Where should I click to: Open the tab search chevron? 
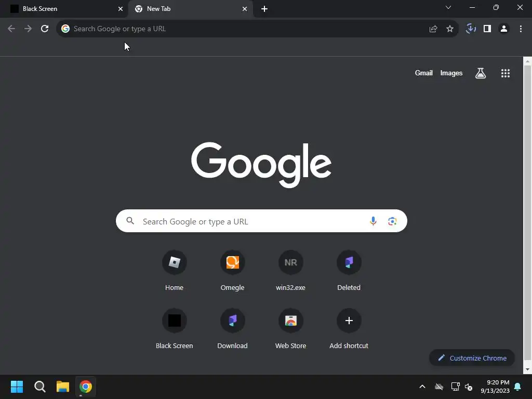(x=448, y=7)
